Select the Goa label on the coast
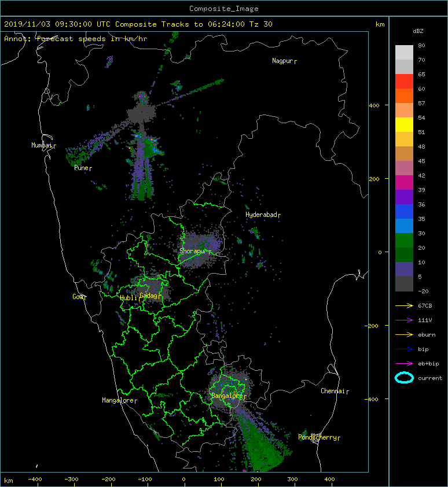This screenshot has width=448, height=487. click(x=78, y=297)
